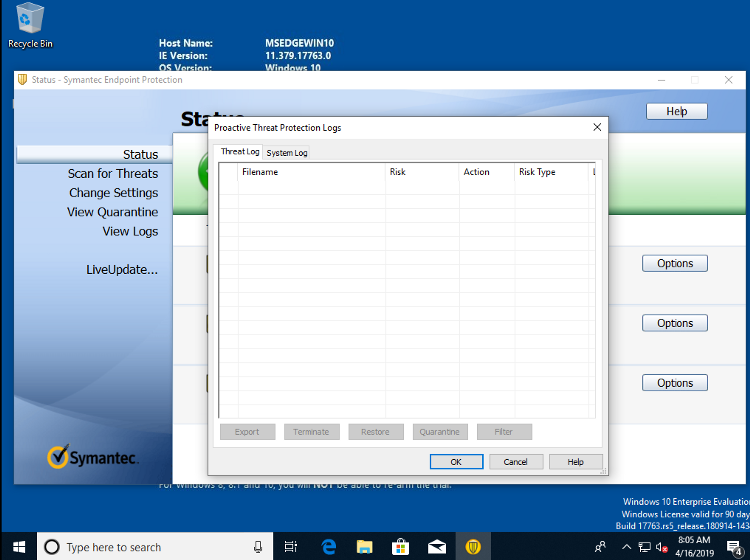Screen dimensions: 750x560
Task: Click the network icon in system tray
Action: 645,547
